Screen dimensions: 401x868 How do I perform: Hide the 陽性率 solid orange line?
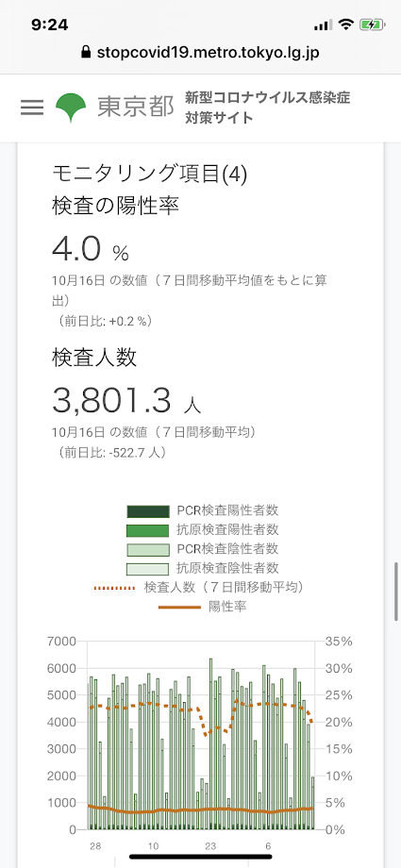(203, 607)
